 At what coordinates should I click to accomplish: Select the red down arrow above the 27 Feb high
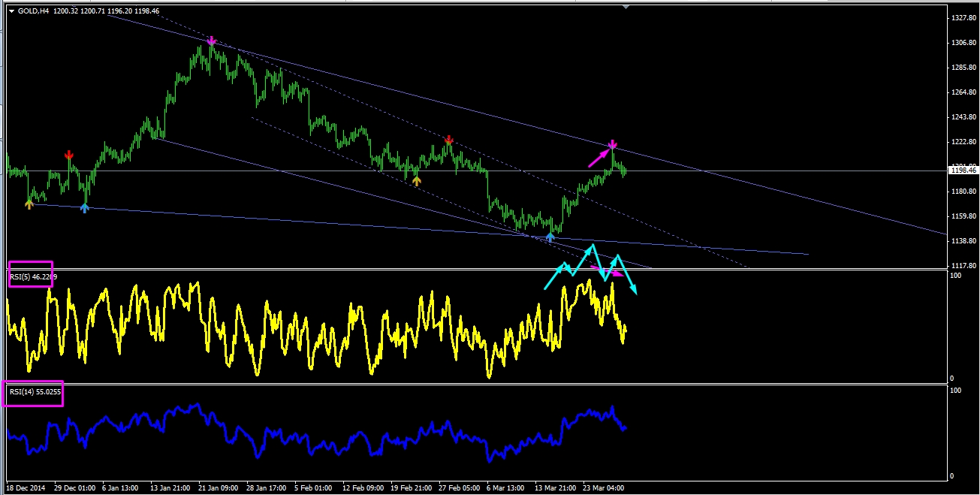[449, 140]
